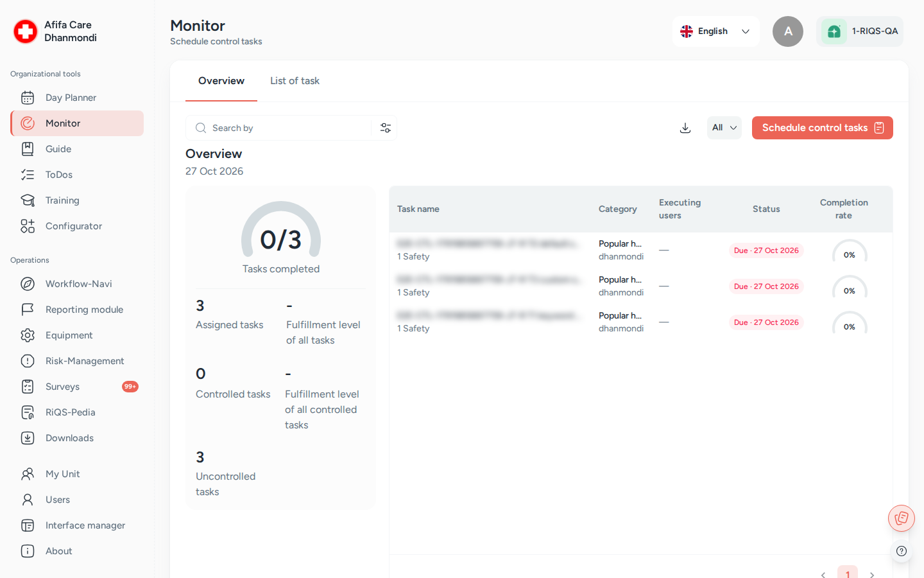Viewport: 924px width, 578px height.
Task: Click the first task row's 0% completion gauge
Action: click(x=850, y=250)
